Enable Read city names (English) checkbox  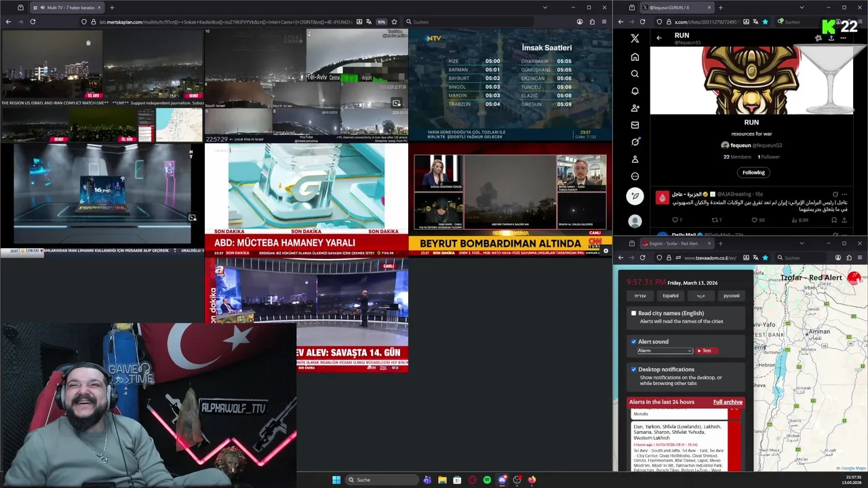[633, 313]
